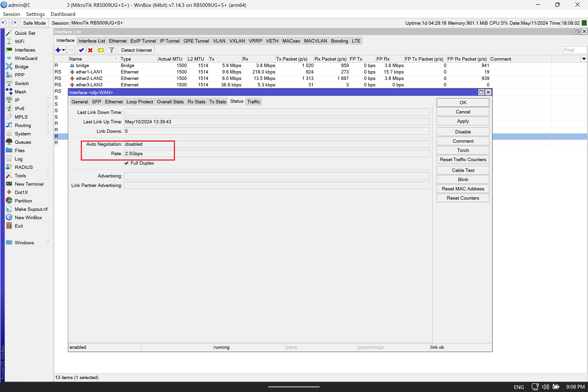
Task: Expand the IP submenu
Action: coord(49,100)
